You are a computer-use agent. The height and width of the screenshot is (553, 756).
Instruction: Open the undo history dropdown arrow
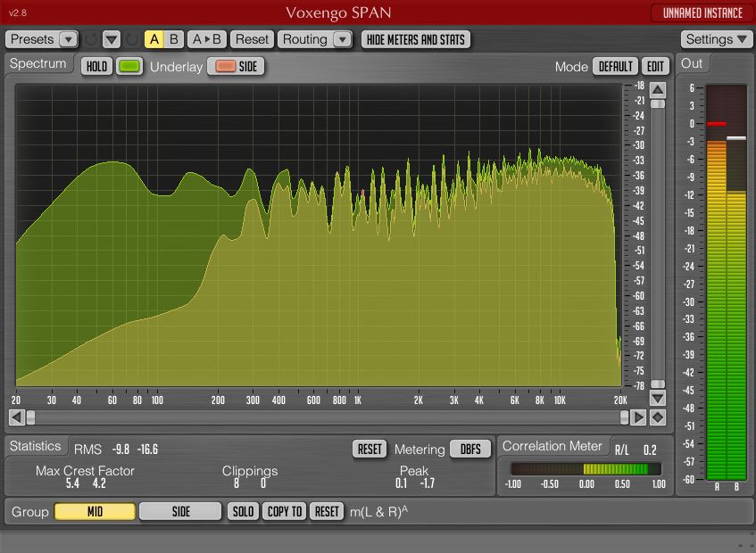click(112, 39)
